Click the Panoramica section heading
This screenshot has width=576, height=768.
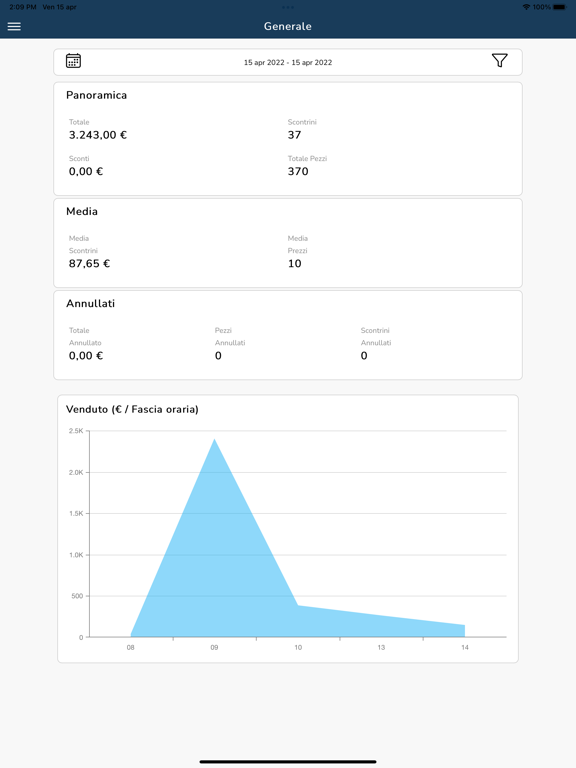point(96,95)
